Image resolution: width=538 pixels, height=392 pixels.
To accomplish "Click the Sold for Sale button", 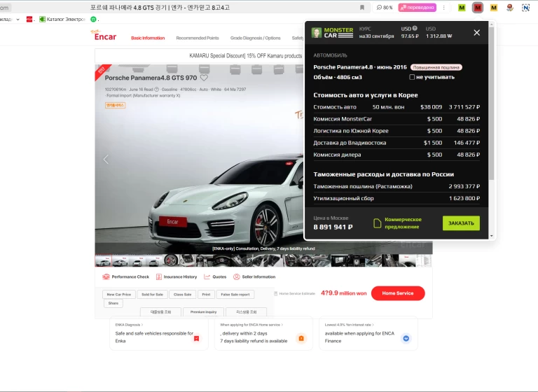I will click(x=152, y=295).
